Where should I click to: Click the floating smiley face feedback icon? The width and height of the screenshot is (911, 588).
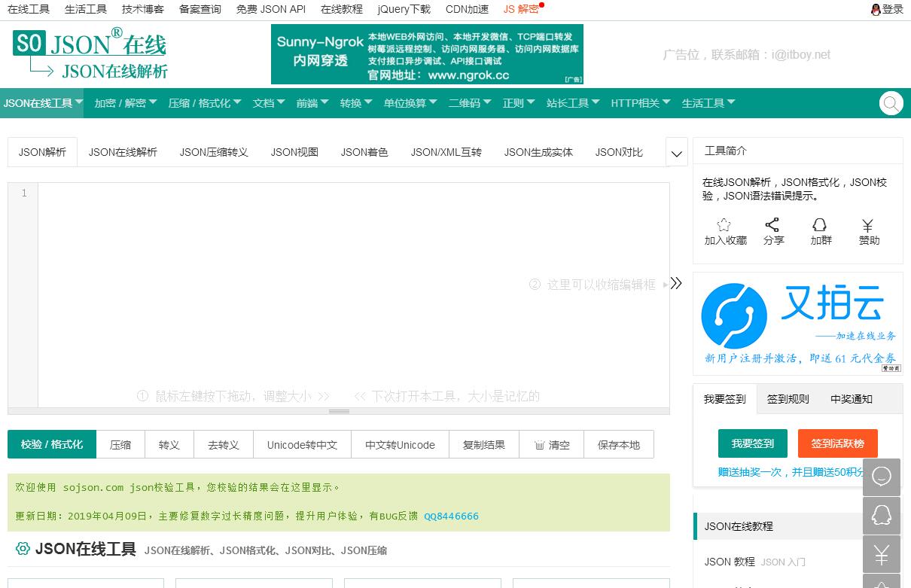881,477
